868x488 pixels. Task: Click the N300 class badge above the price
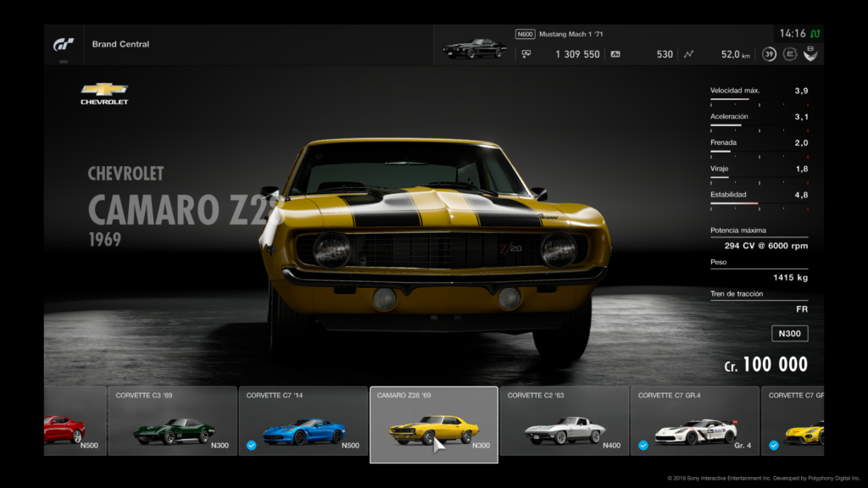(x=789, y=334)
